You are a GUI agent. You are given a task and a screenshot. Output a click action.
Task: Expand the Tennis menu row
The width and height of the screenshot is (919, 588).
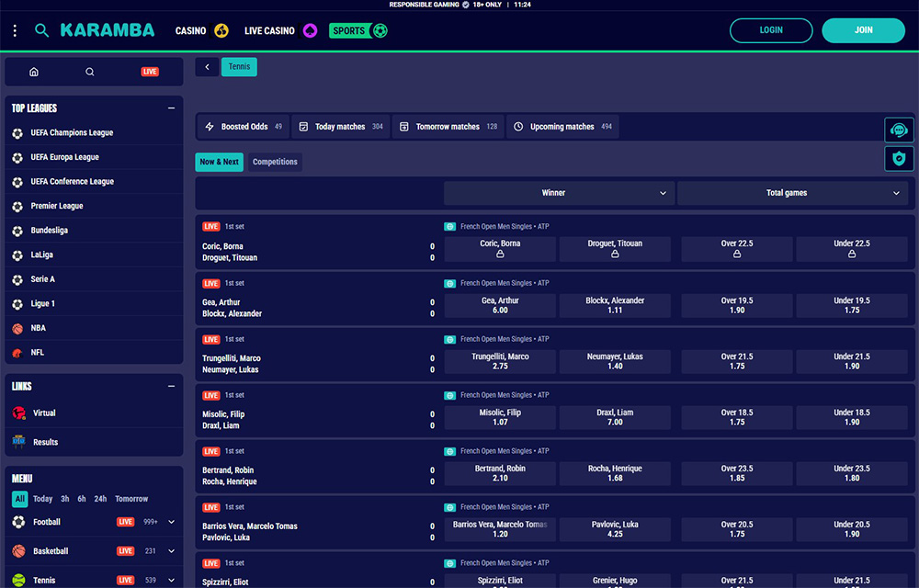(x=171, y=581)
